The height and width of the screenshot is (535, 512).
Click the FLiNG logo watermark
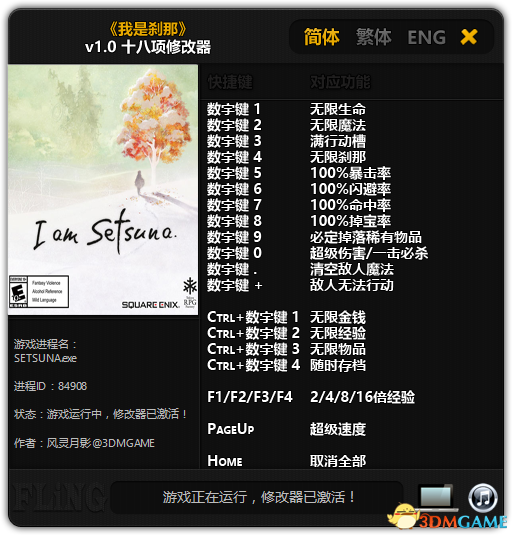(57, 497)
